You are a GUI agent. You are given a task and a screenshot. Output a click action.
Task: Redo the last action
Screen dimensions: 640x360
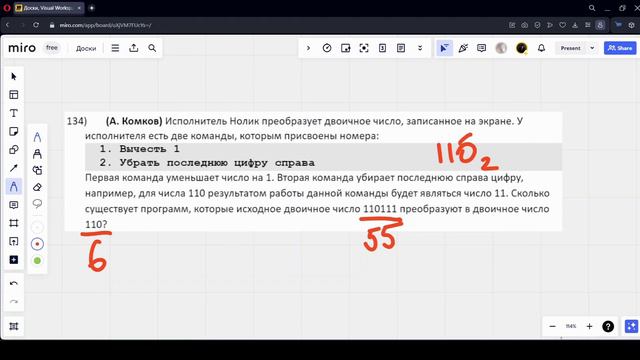click(14, 302)
